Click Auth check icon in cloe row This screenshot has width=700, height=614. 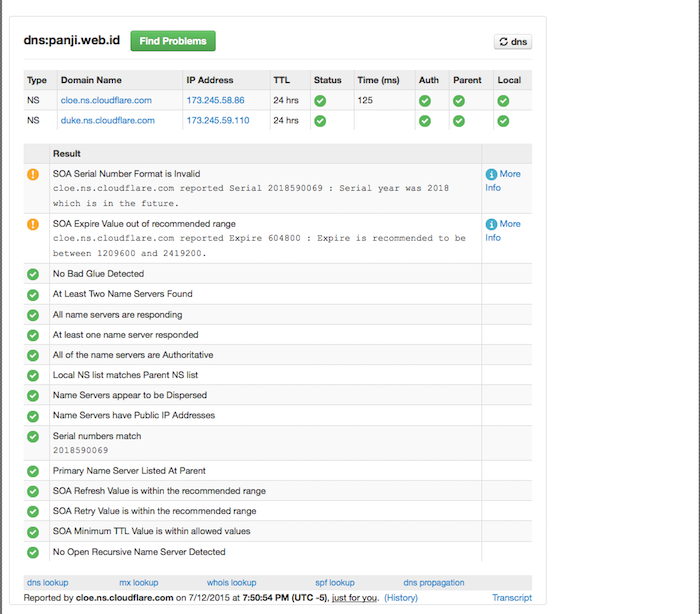425,101
